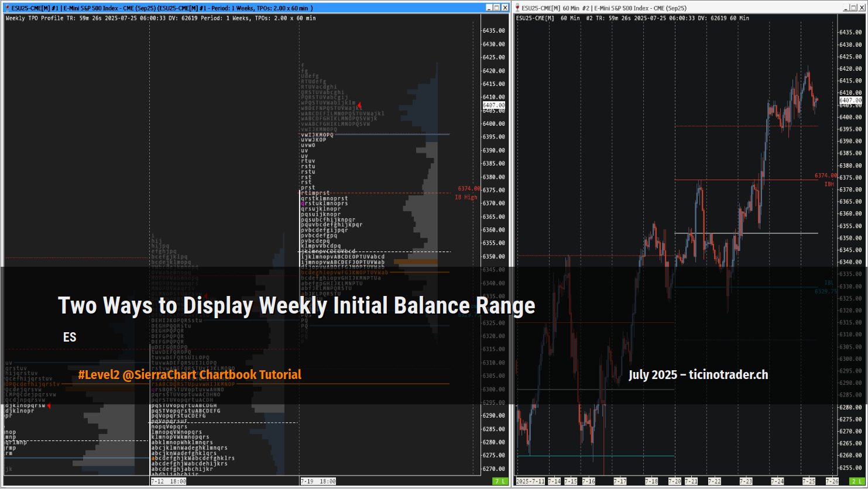Click the '7-15' date label

pos(571,481)
